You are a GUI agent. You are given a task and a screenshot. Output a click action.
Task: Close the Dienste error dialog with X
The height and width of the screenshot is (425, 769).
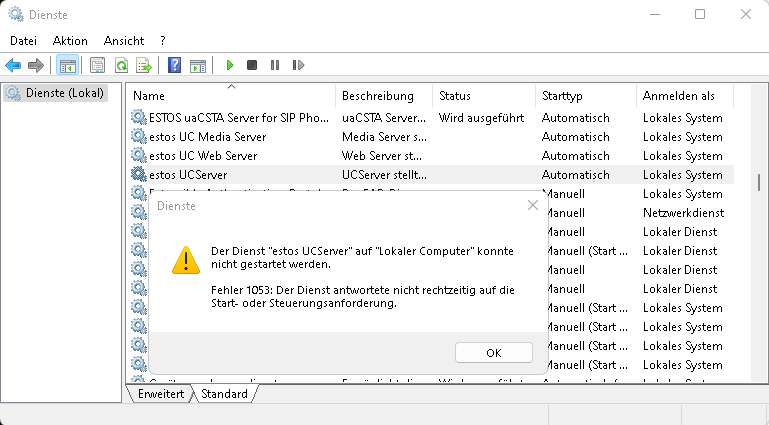[533, 205]
